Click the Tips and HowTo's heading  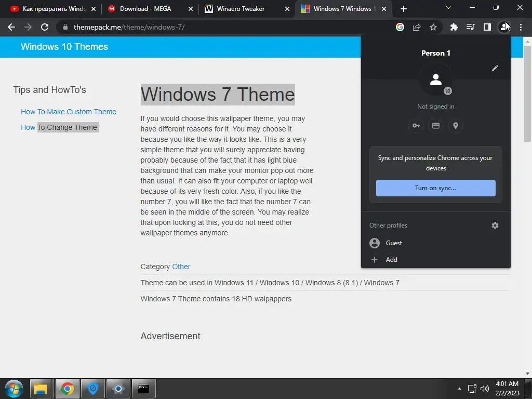click(49, 89)
